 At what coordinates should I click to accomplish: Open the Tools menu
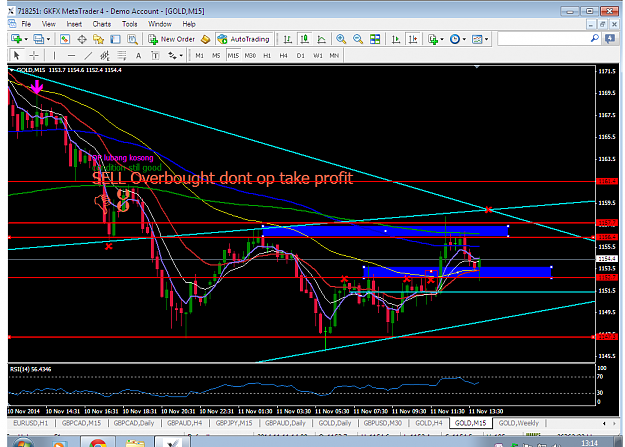click(x=130, y=24)
